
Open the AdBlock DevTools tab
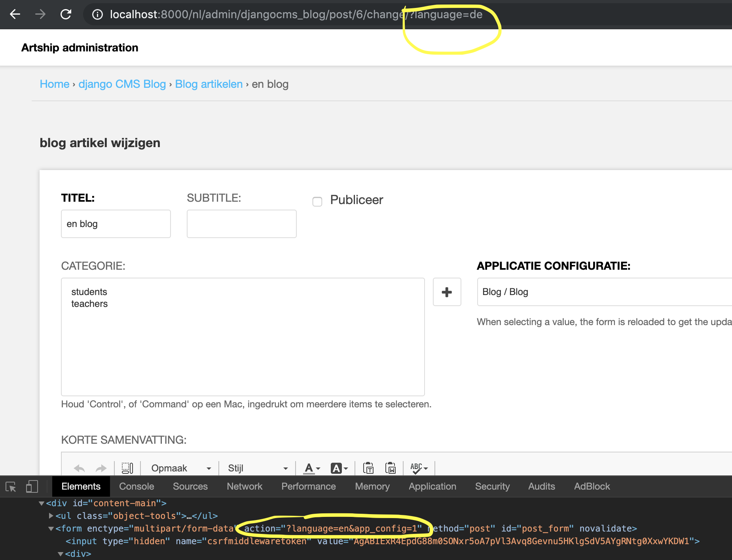tap(592, 486)
